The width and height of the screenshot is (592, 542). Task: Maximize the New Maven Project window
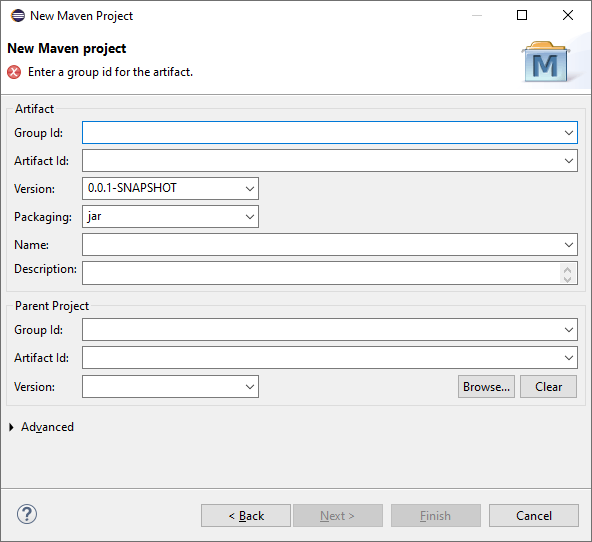coord(522,15)
